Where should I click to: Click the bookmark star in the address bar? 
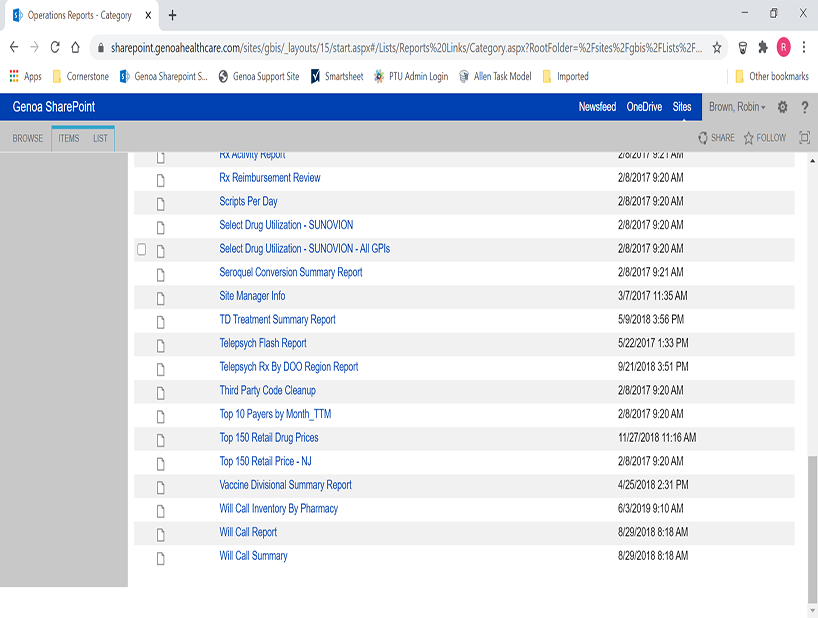tap(717, 46)
